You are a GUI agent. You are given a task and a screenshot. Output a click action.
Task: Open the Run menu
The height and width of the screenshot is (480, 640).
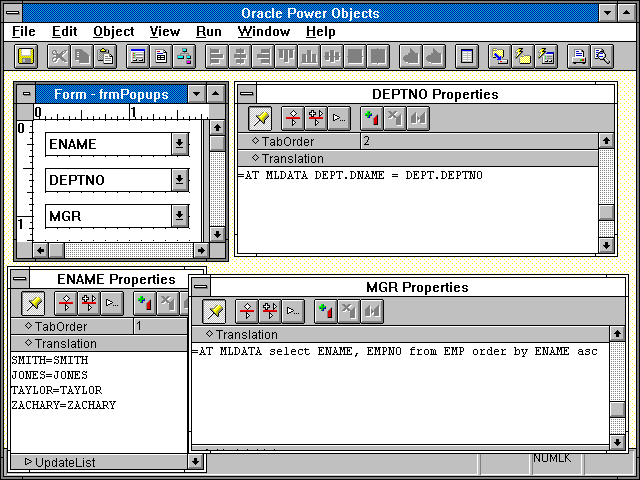click(209, 31)
